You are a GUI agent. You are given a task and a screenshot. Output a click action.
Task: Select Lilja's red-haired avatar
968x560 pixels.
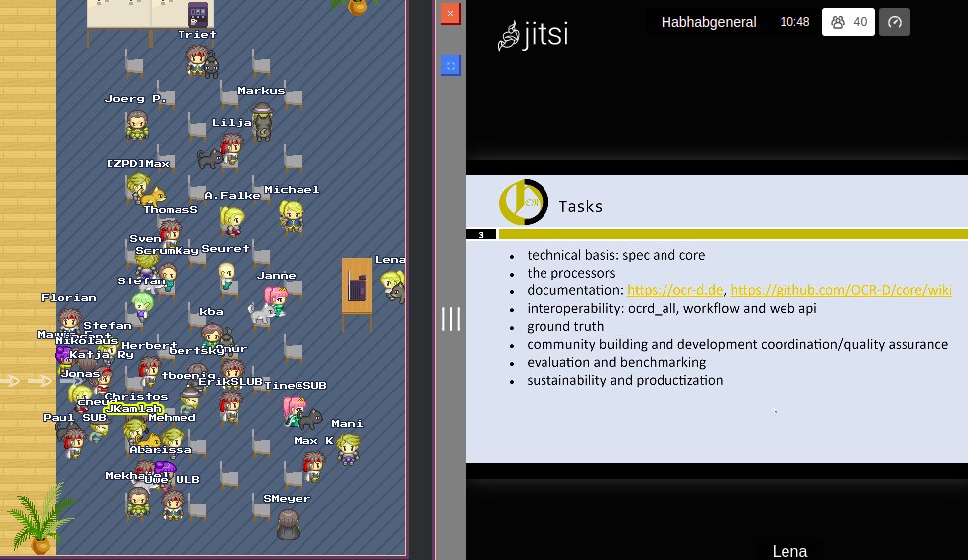coord(231,150)
